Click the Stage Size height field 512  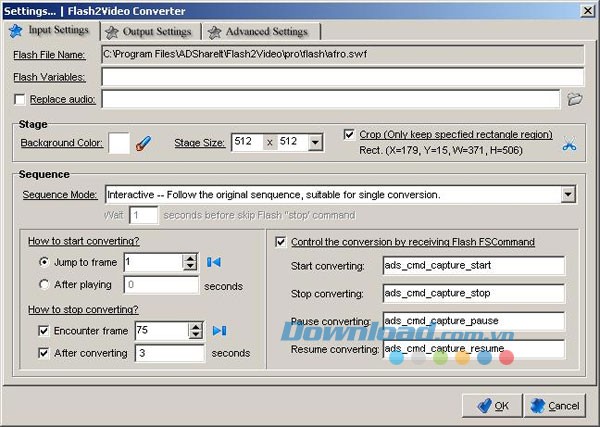pos(293,142)
